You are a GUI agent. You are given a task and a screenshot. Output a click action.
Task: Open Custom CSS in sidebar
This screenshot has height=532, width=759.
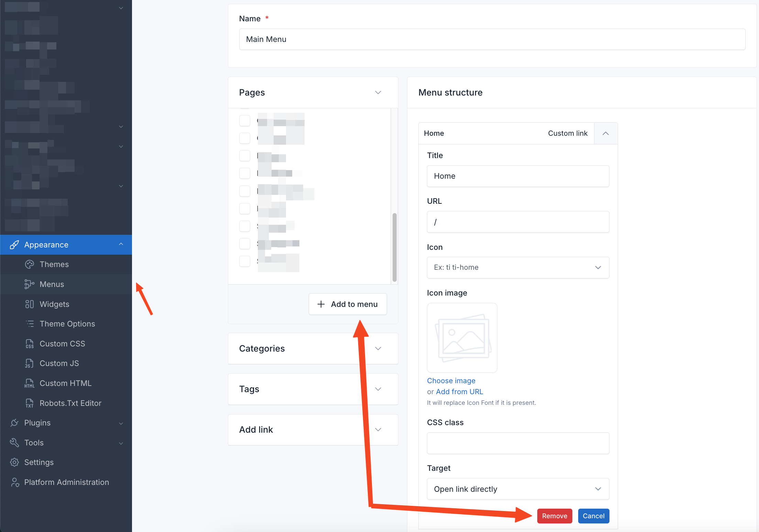pyautogui.click(x=66, y=344)
